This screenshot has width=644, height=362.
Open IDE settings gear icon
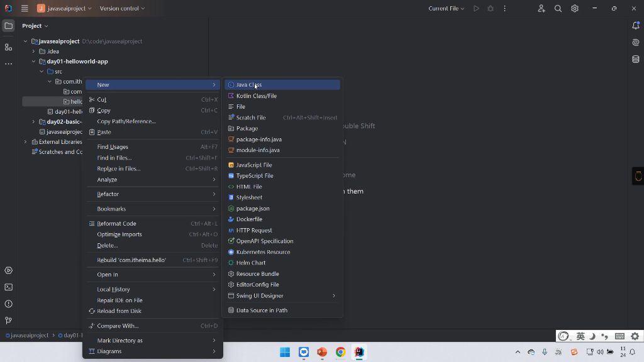575,8
